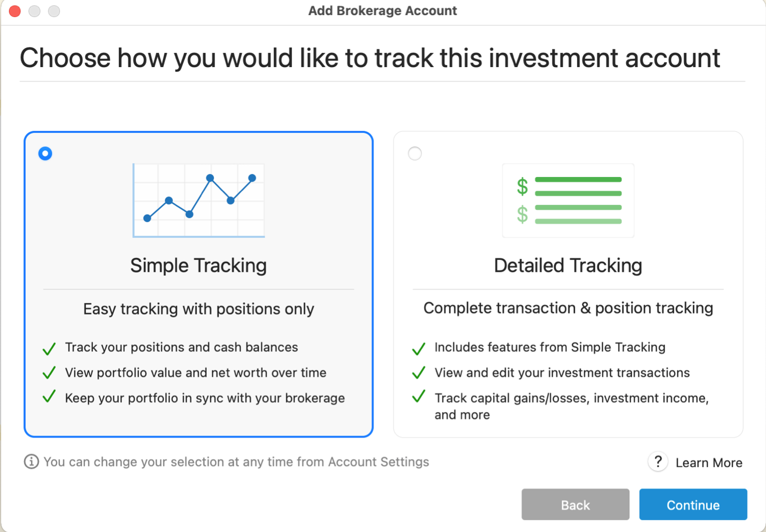The width and height of the screenshot is (766, 532).
Task: Click the dollar statement icon for Detailed Tracking
Action: (x=568, y=200)
